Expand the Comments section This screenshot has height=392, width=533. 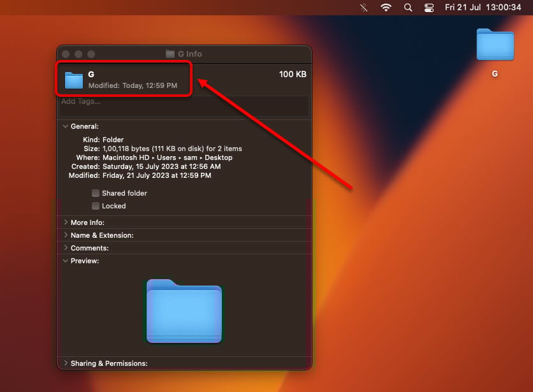pyautogui.click(x=66, y=248)
